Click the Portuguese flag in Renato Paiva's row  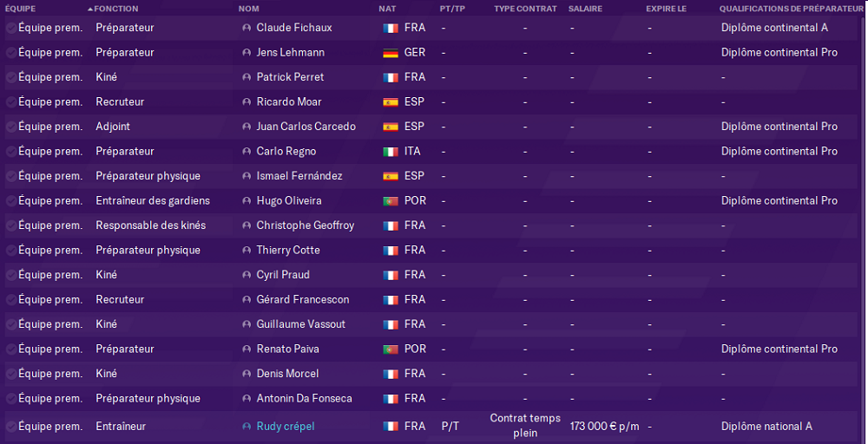(391, 349)
